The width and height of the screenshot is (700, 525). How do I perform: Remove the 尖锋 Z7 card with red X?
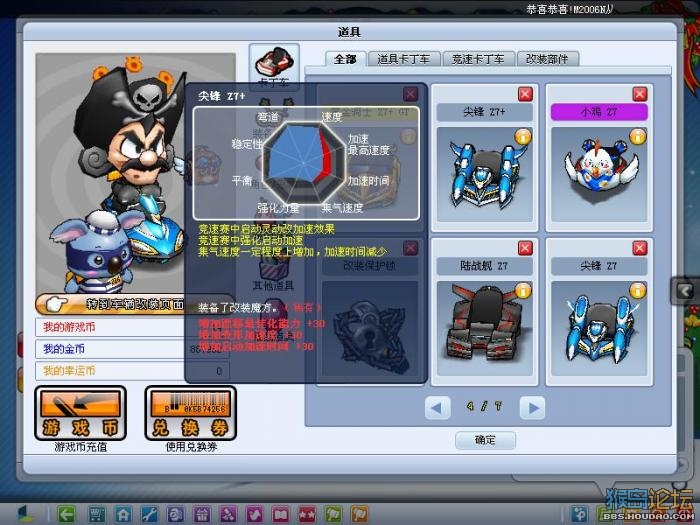(640, 248)
